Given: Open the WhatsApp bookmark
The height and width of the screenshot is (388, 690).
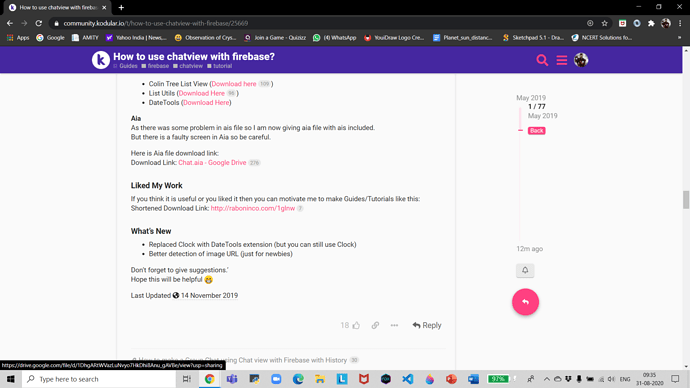Looking at the screenshot, I should 334,38.
